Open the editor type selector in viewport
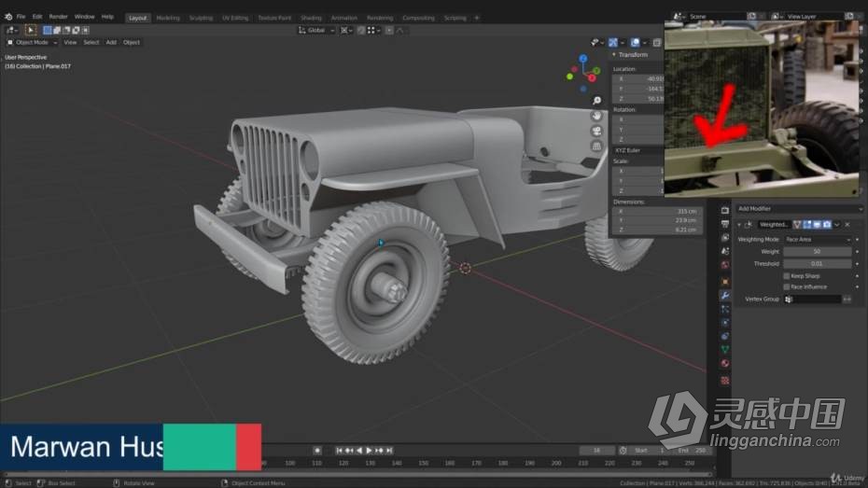 11,30
